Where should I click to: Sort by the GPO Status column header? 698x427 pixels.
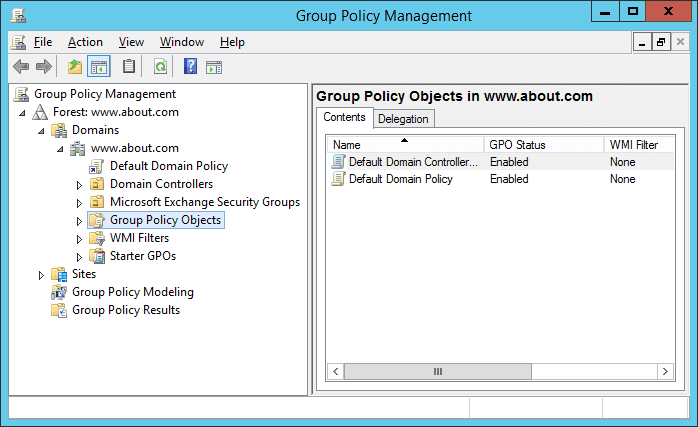(544, 145)
